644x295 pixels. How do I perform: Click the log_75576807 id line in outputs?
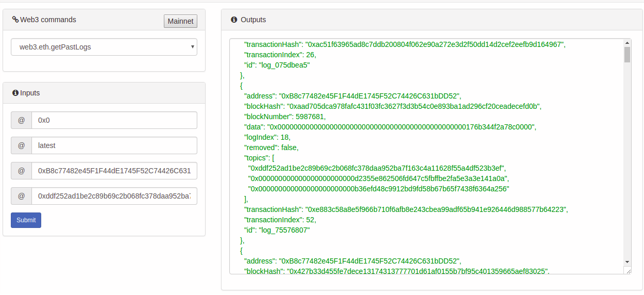(x=277, y=230)
